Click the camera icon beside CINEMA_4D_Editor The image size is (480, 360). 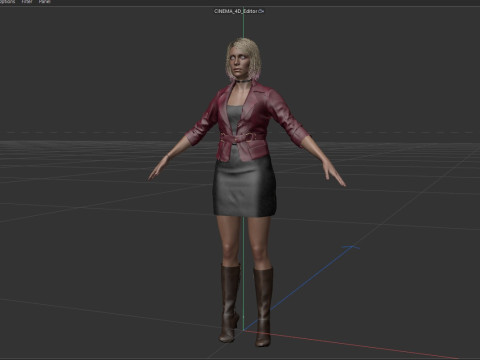(x=261, y=11)
